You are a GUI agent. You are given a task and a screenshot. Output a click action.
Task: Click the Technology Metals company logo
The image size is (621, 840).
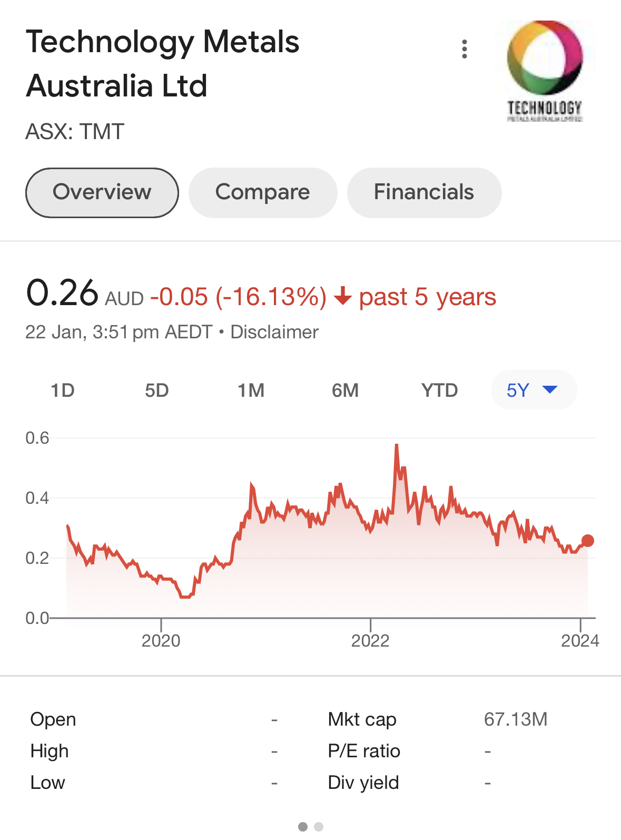545,71
